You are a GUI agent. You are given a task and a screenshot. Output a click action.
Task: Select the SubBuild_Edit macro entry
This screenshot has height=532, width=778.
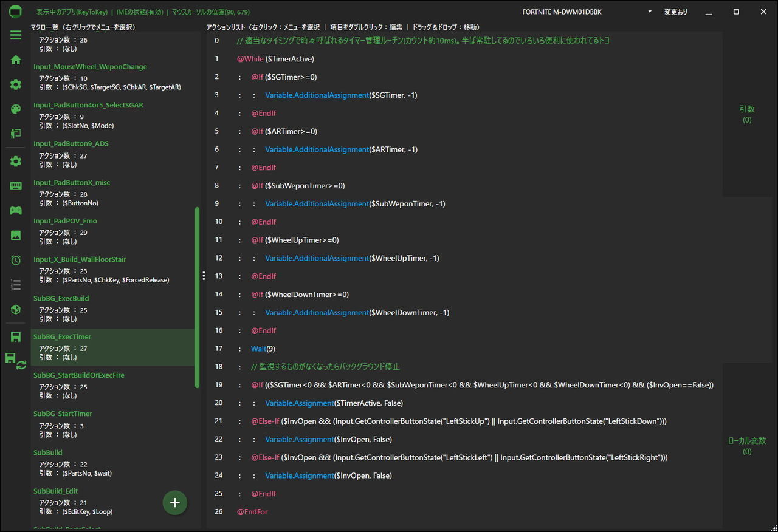56,491
